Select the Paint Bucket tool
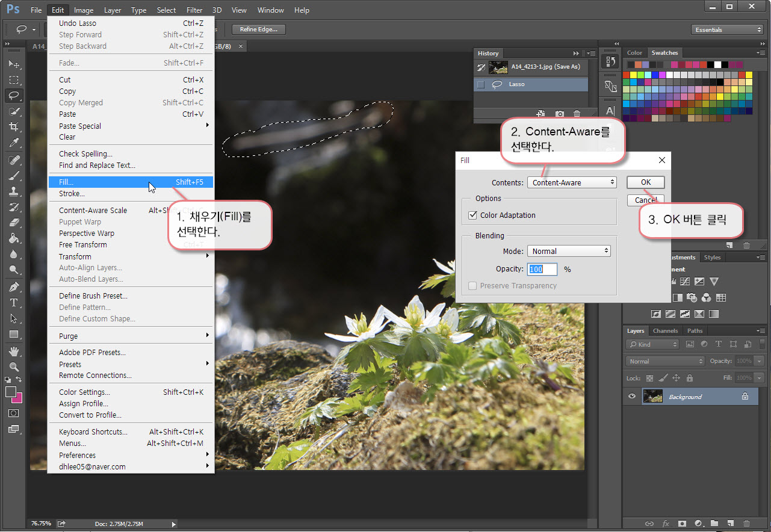 click(x=14, y=238)
